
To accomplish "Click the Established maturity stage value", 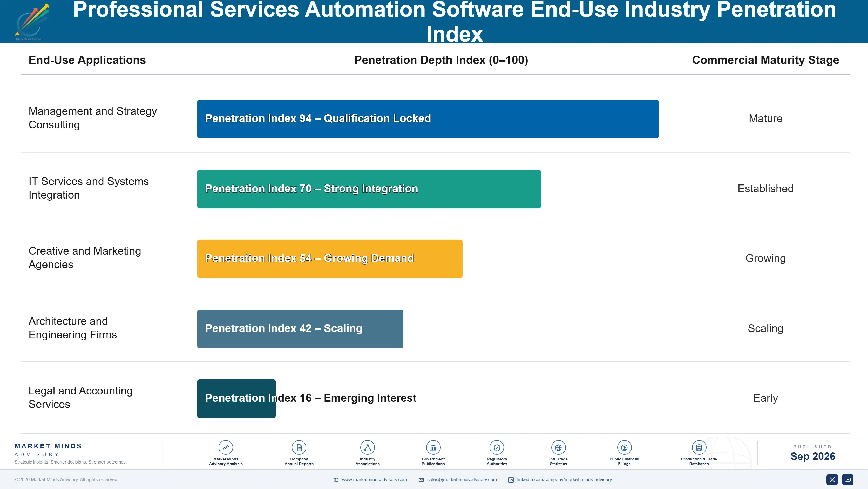I will 765,189.
